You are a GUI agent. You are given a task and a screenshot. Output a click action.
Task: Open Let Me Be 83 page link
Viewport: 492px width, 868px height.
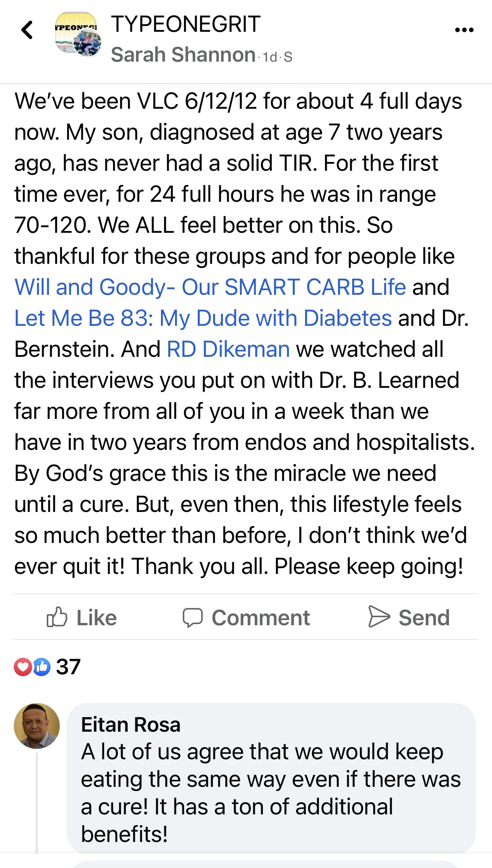coord(203,318)
